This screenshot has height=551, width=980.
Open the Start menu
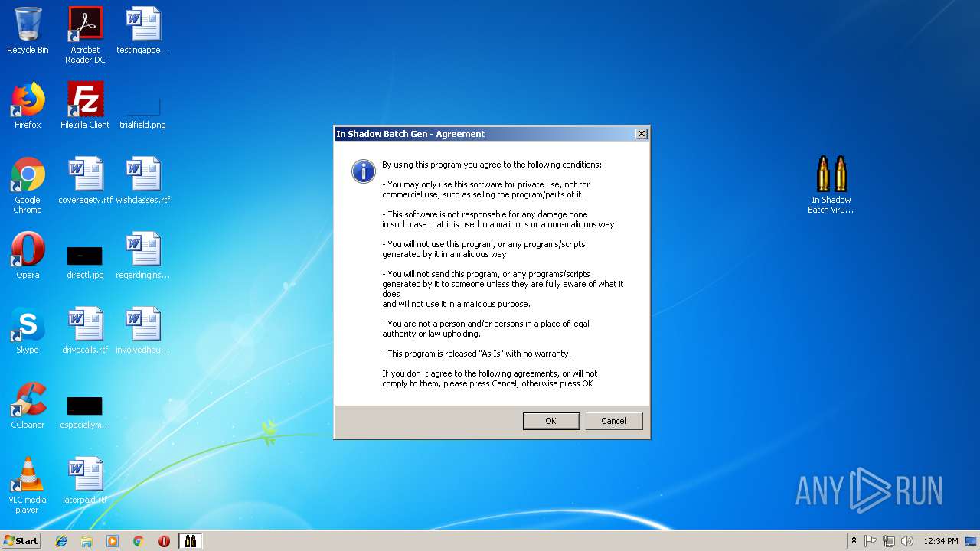(x=21, y=540)
